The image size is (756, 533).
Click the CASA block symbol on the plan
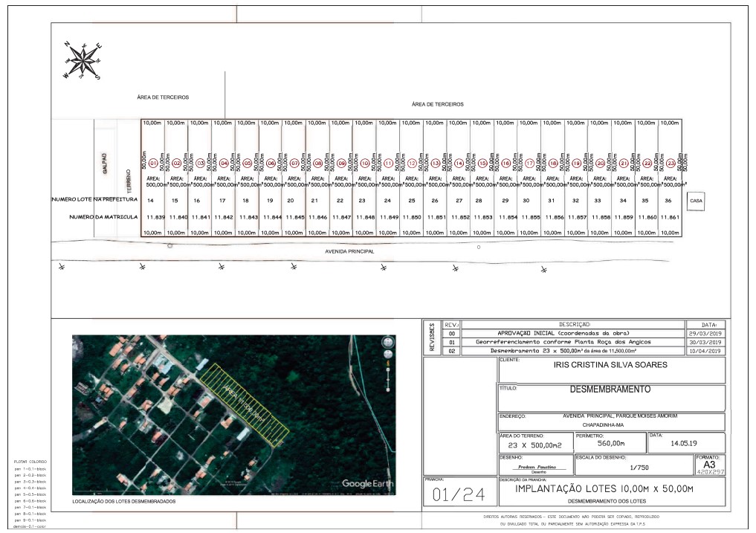click(x=697, y=199)
